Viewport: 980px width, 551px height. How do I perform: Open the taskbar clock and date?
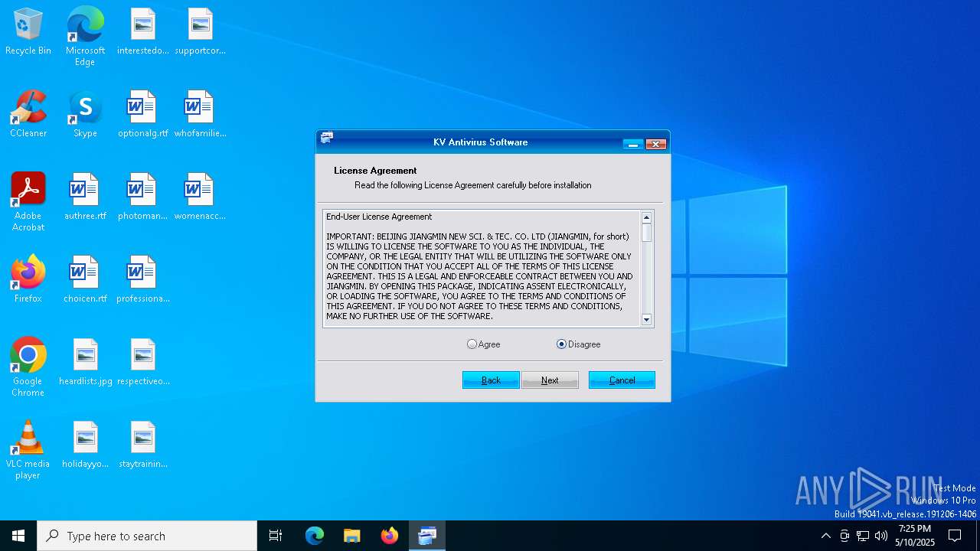[916, 536]
